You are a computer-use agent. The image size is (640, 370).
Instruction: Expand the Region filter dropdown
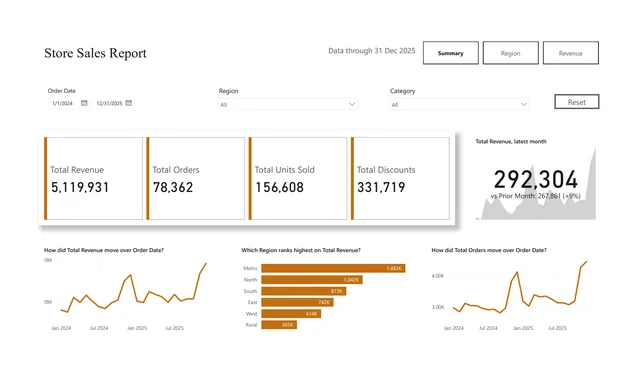click(288, 104)
